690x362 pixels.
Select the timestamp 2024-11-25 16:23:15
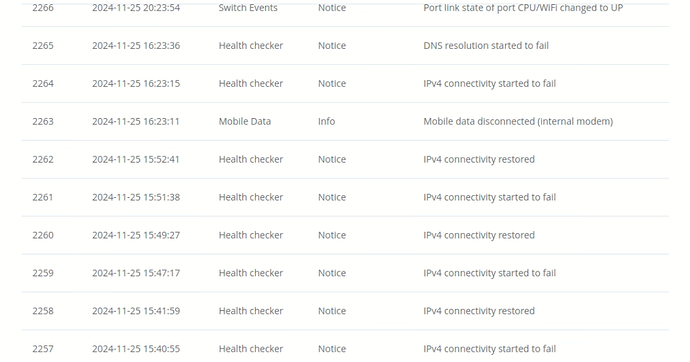(136, 84)
